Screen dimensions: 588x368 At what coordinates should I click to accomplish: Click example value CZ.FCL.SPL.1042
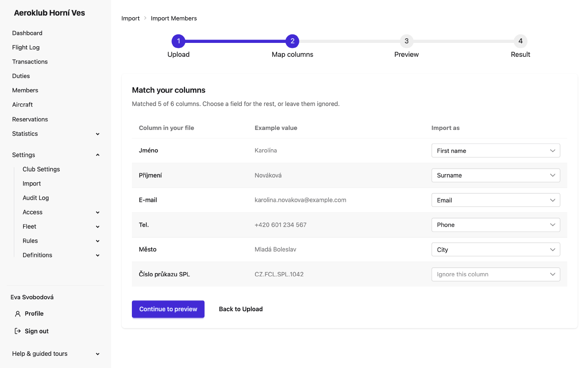pos(279,274)
